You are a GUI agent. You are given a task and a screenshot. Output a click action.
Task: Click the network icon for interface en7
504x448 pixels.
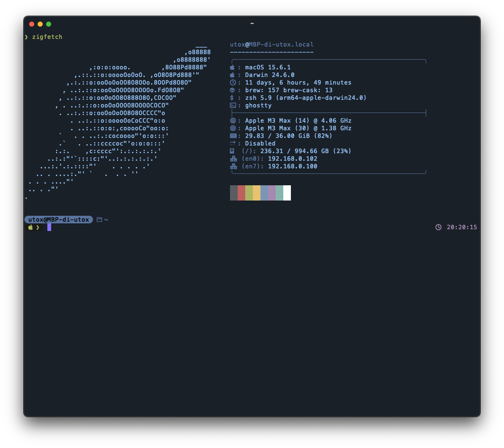point(232,166)
